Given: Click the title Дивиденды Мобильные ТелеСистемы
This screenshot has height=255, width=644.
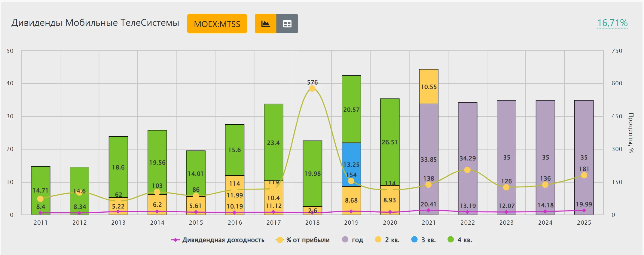Looking at the screenshot, I should pyautogui.click(x=95, y=23).
